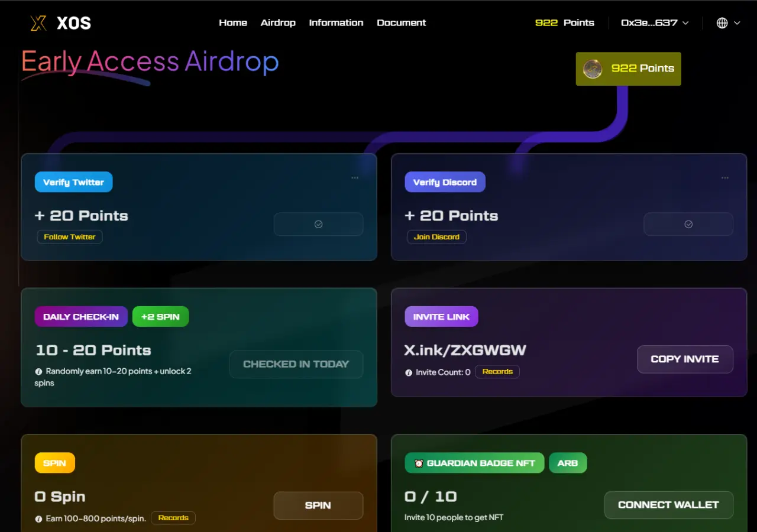757x532 pixels.
Task: Click the Join Discord button
Action: click(436, 237)
